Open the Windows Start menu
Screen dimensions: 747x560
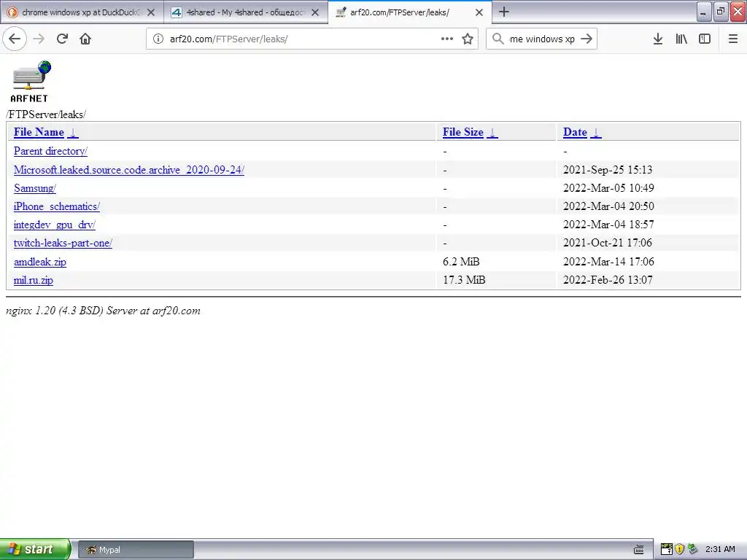(34, 549)
